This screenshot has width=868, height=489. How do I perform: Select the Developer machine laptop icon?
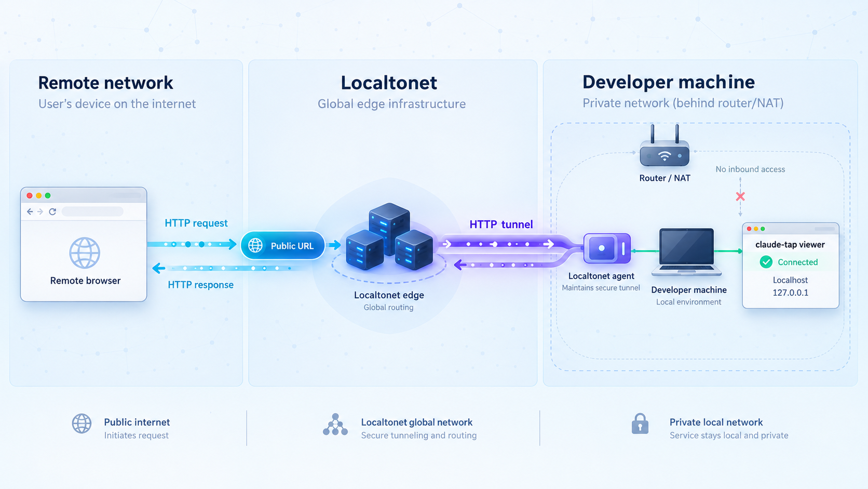pos(687,252)
